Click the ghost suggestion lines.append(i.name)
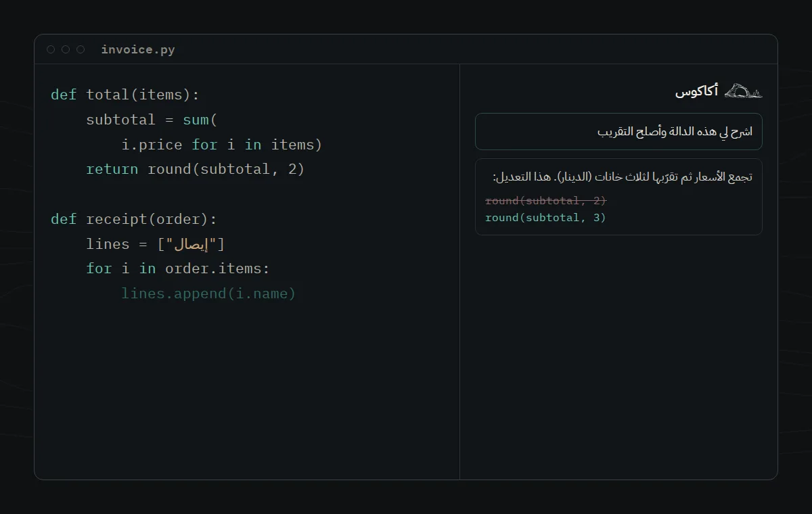The height and width of the screenshot is (514, 812). tap(208, 294)
